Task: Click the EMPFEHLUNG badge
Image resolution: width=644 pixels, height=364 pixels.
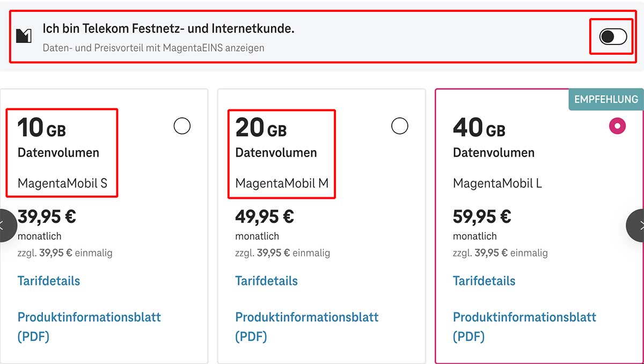Action: 605,100
